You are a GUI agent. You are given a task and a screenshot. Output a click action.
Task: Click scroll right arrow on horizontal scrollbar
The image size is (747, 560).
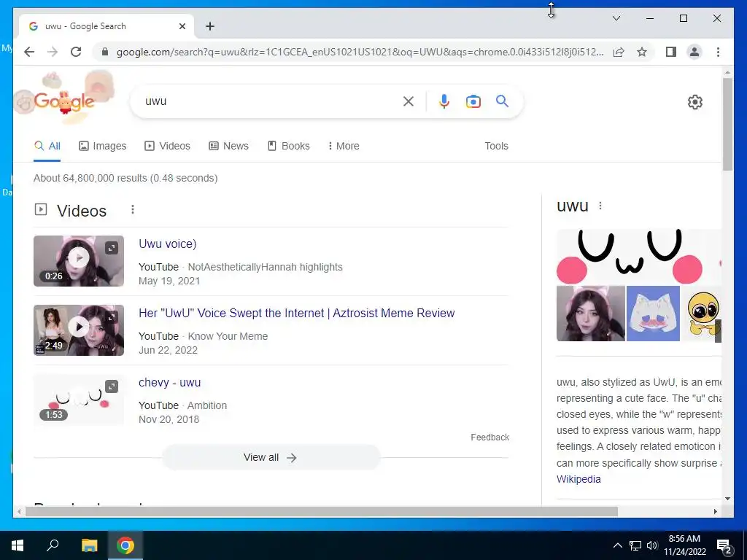tap(715, 511)
